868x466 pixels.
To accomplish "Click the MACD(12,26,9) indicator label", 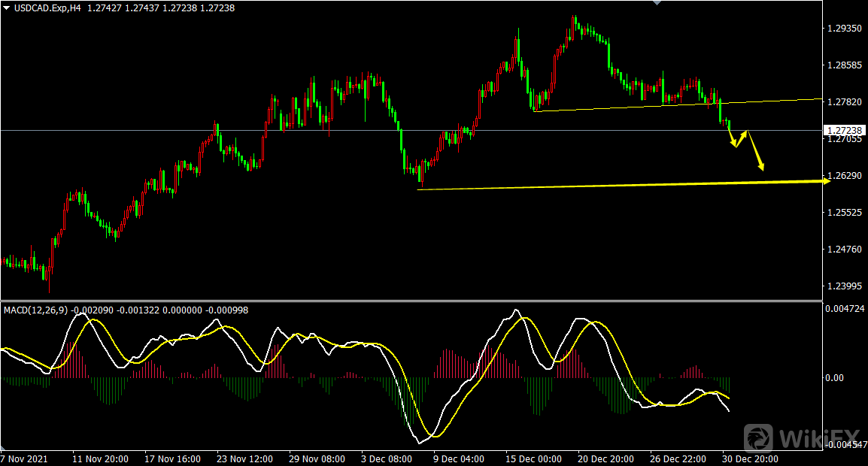I will coord(35,310).
